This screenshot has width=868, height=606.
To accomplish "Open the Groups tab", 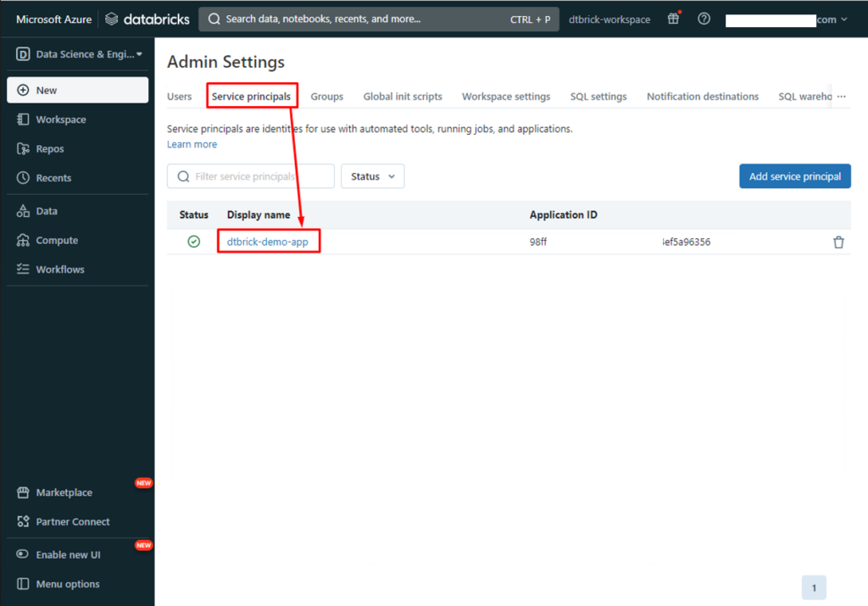I will tap(326, 97).
